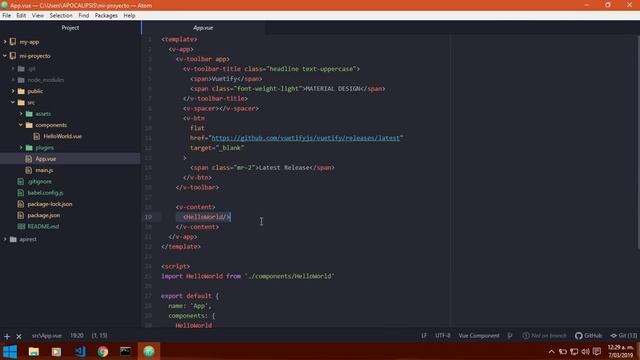
Task: Expand the assets folder
Action: coord(21,114)
